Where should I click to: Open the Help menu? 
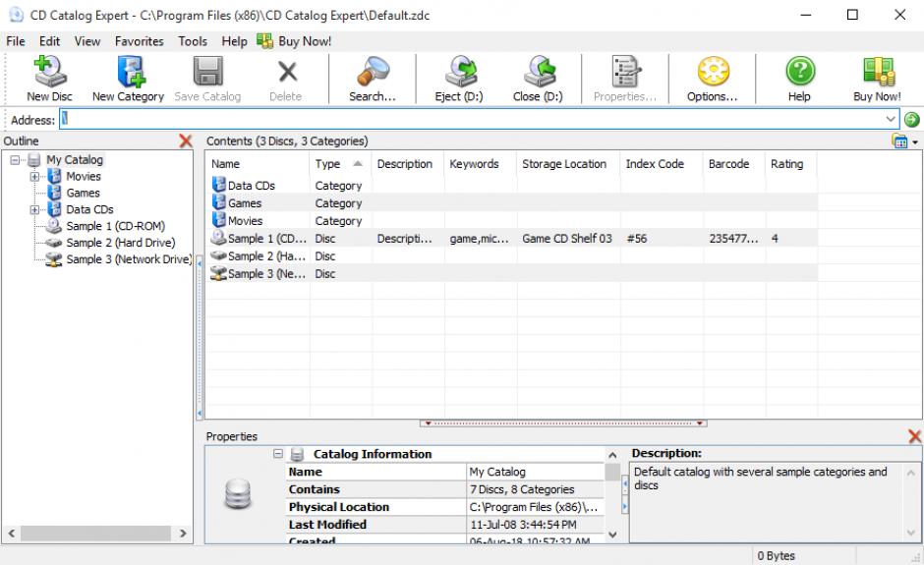(x=234, y=41)
